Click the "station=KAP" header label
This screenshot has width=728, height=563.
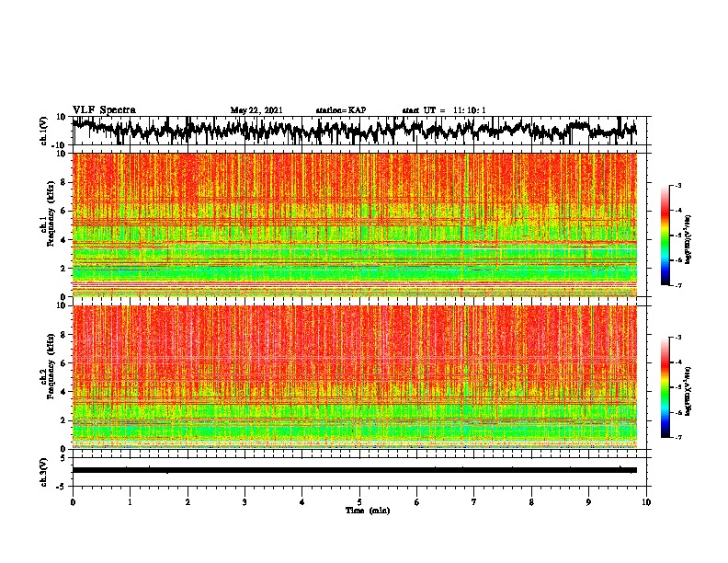click(341, 110)
